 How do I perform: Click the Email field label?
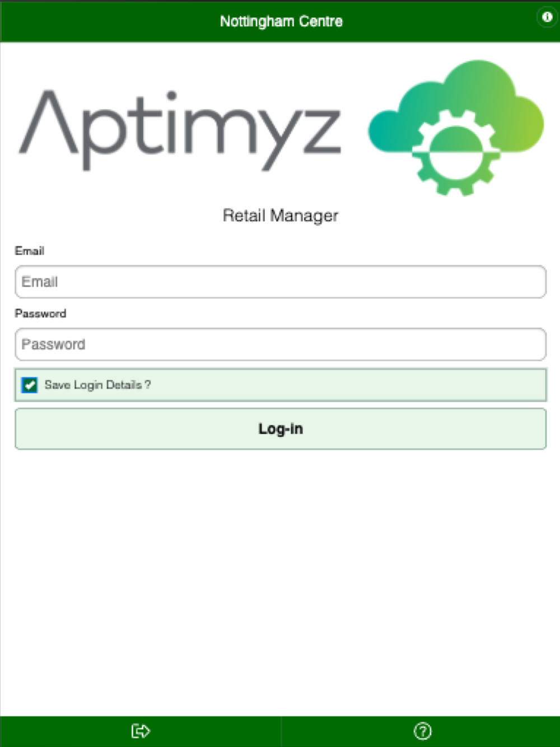coord(30,251)
